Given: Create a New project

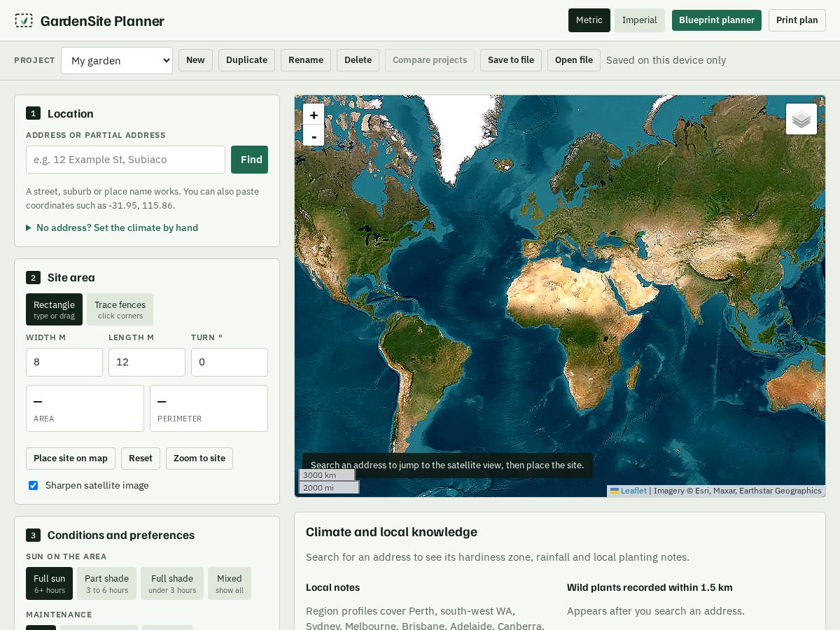Looking at the screenshot, I should click(x=195, y=60).
